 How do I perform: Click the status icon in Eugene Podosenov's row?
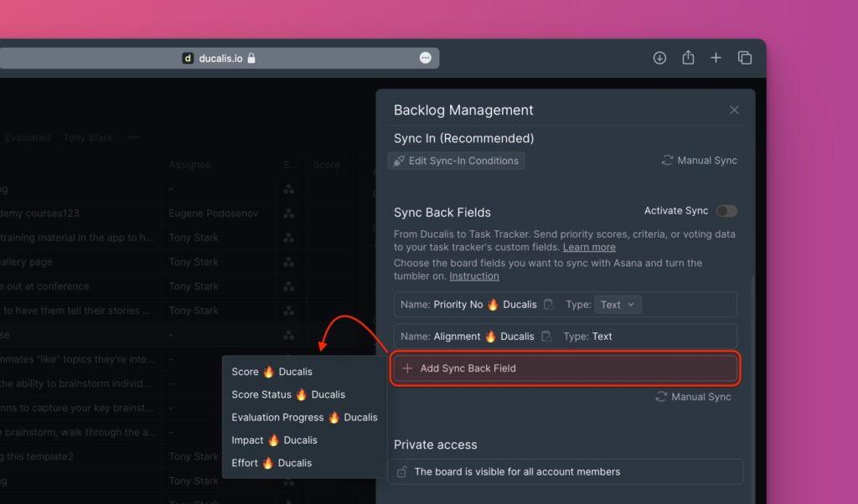point(288,213)
